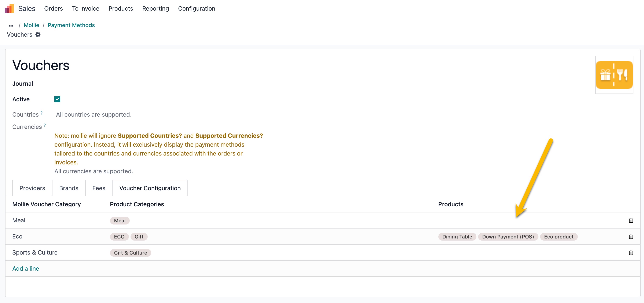Switch to the Fees tab
The height and width of the screenshot is (303, 644).
pyautogui.click(x=99, y=188)
